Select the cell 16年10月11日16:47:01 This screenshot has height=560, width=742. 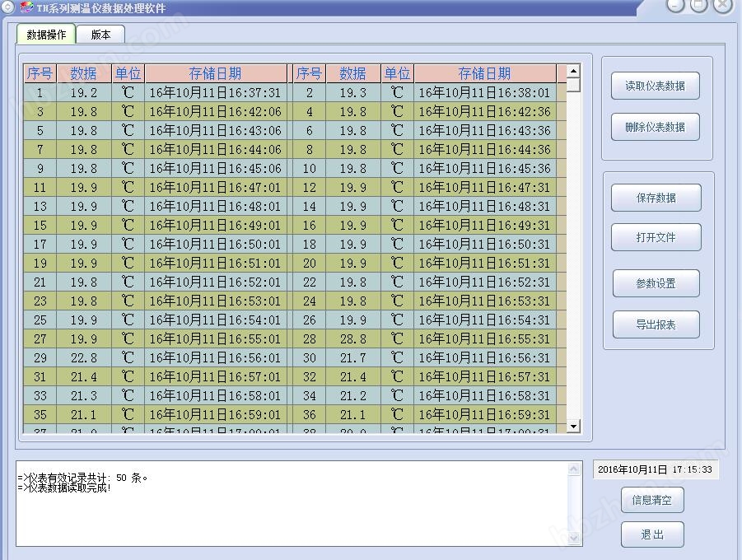[x=215, y=188]
